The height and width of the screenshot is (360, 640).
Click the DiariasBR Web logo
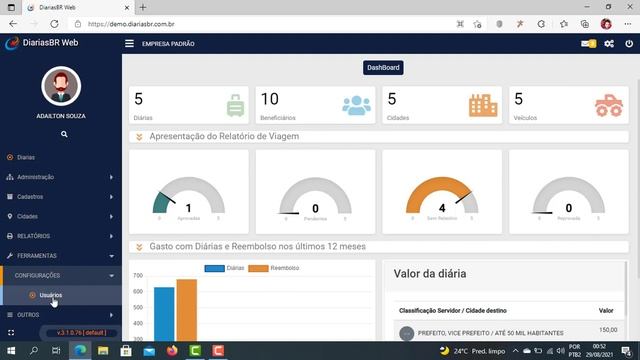click(x=42, y=43)
